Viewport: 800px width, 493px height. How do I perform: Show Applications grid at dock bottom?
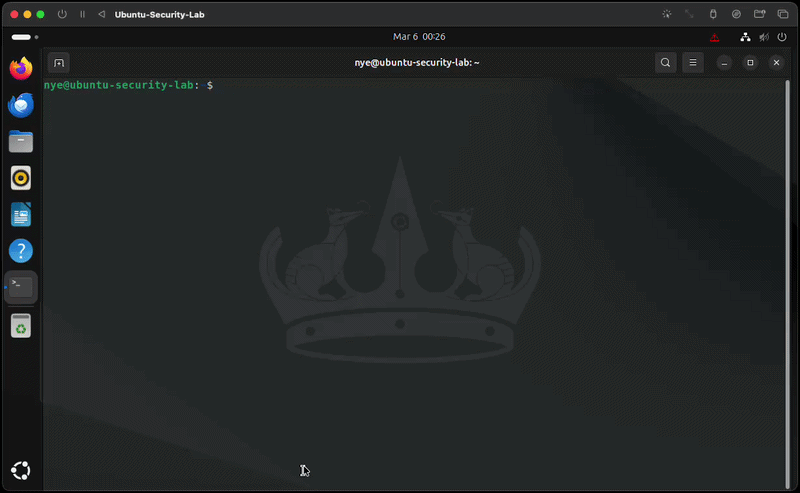tap(21, 470)
